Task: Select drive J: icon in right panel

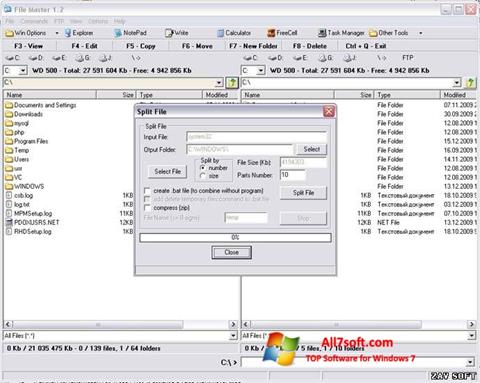Action: (x=350, y=58)
